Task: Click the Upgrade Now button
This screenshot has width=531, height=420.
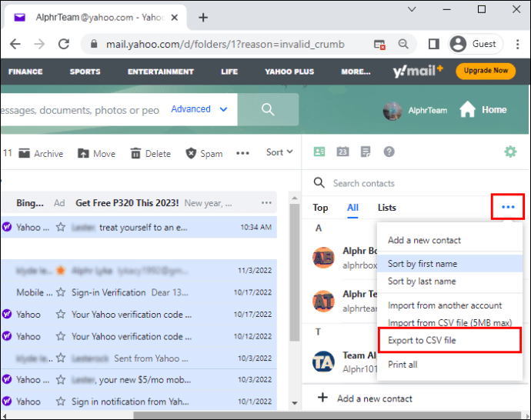Action: tap(486, 71)
